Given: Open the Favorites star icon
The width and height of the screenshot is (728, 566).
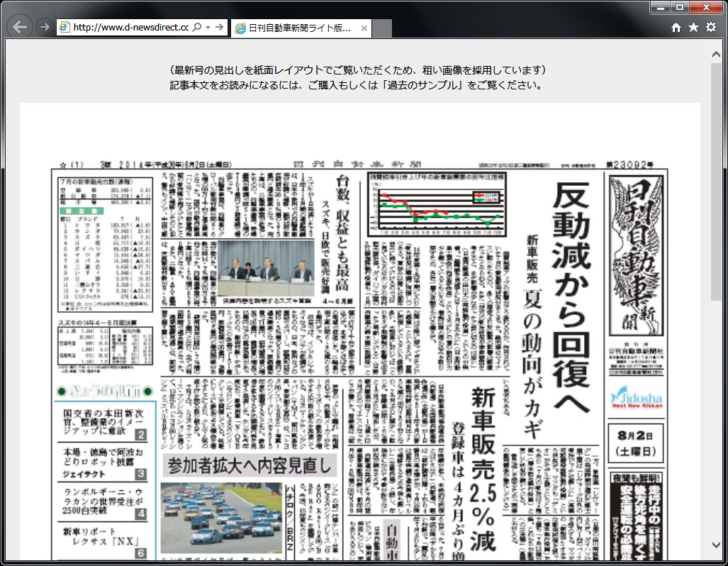Looking at the screenshot, I should (x=693, y=27).
